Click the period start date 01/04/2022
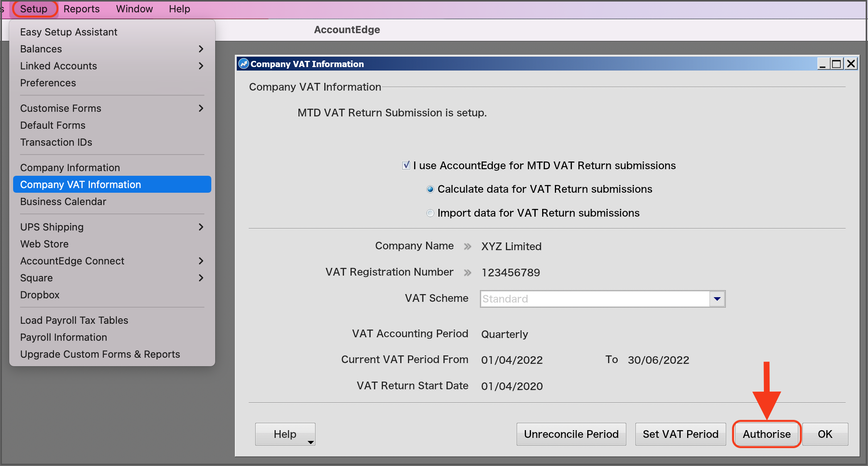This screenshot has width=868, height=466. (x=512, y=360)
